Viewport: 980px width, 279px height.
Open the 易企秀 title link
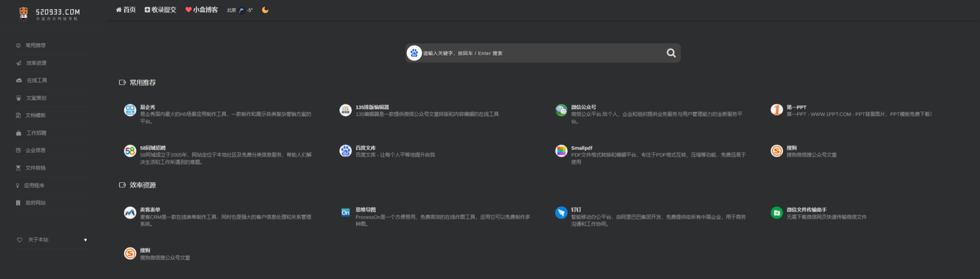[x=147, y=107]
